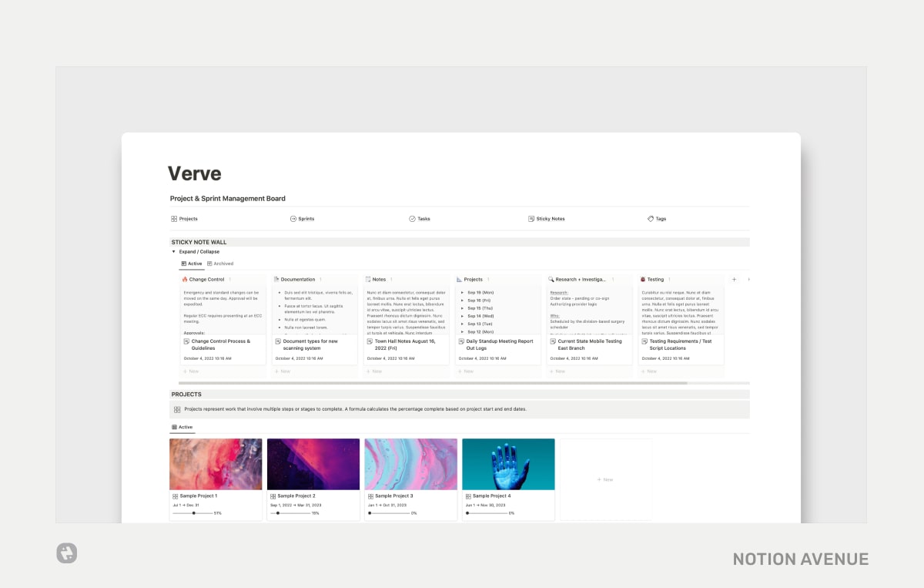Collapse the Expand / Collapse disclosure triangle
The width and height of the screenshot is (924, 588).
pyautogui.click(x=174, y=250)
